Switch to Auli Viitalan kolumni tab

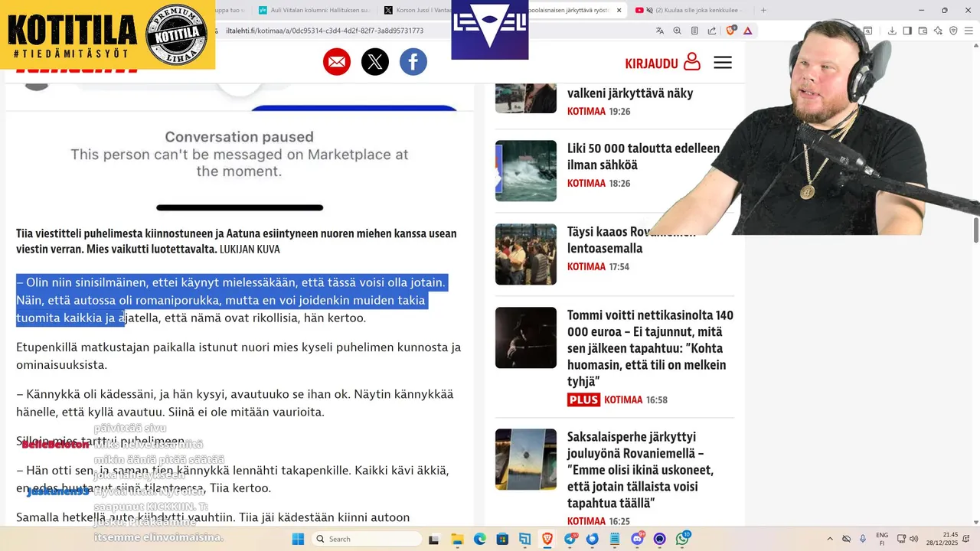(314, 10)
